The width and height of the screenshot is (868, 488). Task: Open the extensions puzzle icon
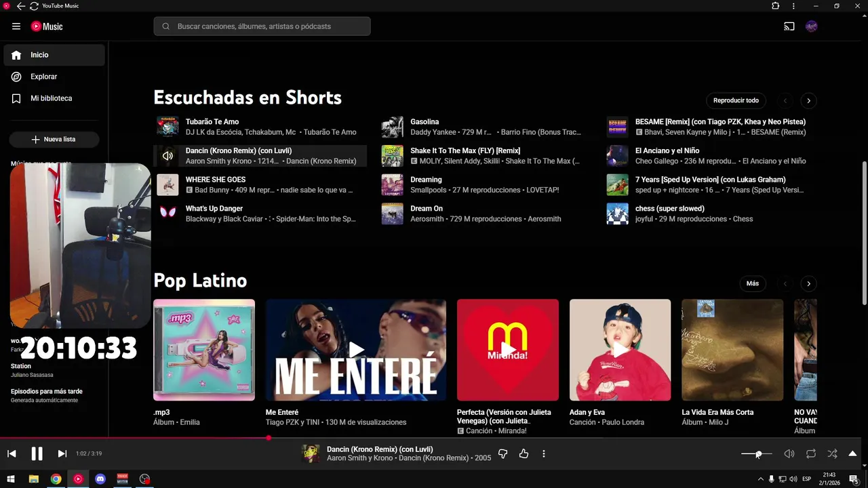[x=775, y=6]
